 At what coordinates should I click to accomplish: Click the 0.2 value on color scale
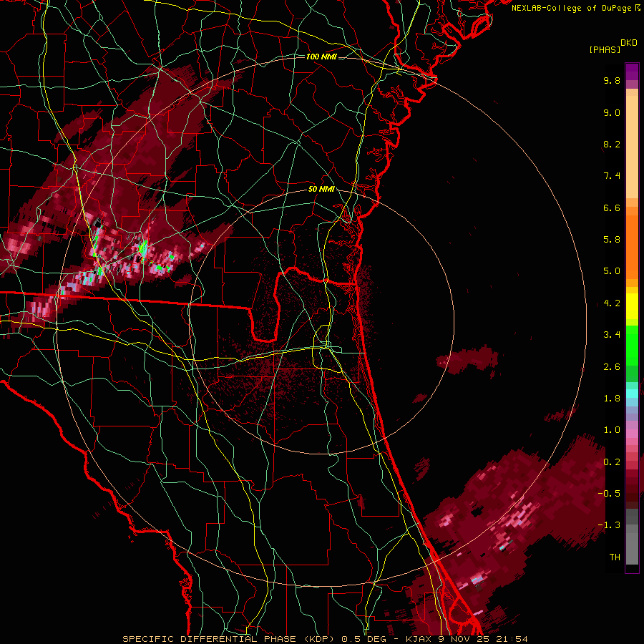click(x=612, y=462)
